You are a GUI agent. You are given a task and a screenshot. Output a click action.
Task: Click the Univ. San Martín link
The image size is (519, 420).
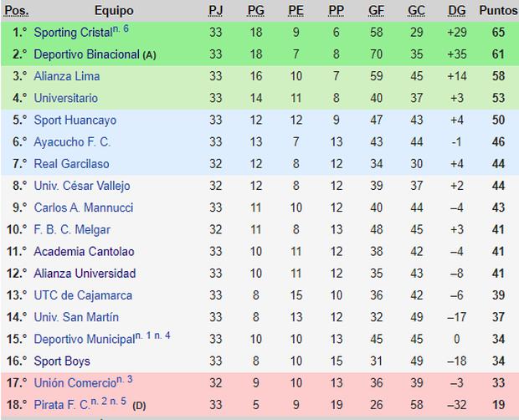[76, 317]
